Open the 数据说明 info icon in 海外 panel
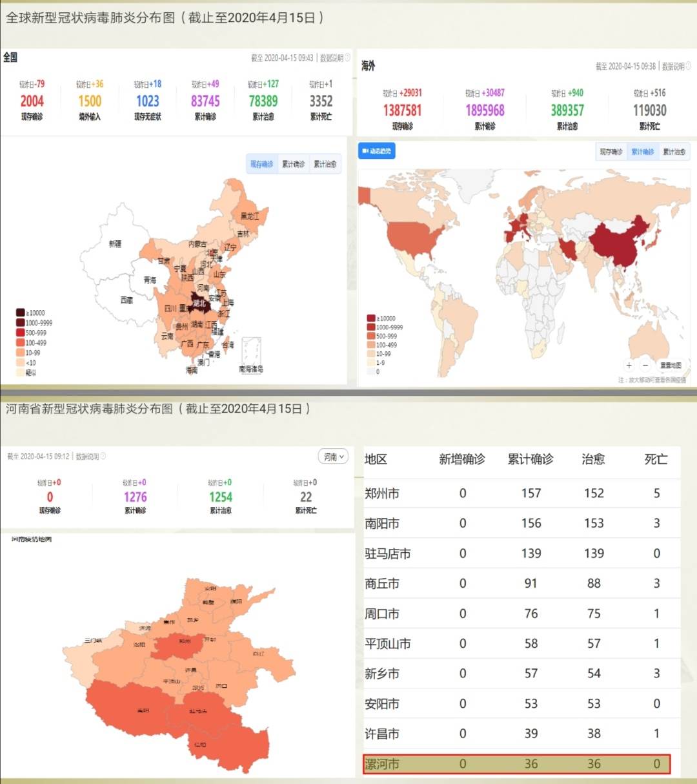 coord(688,66)
